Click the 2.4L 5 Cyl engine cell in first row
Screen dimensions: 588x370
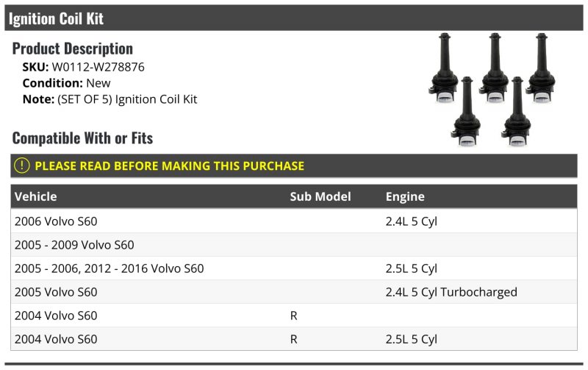click(x=412, y=221)
